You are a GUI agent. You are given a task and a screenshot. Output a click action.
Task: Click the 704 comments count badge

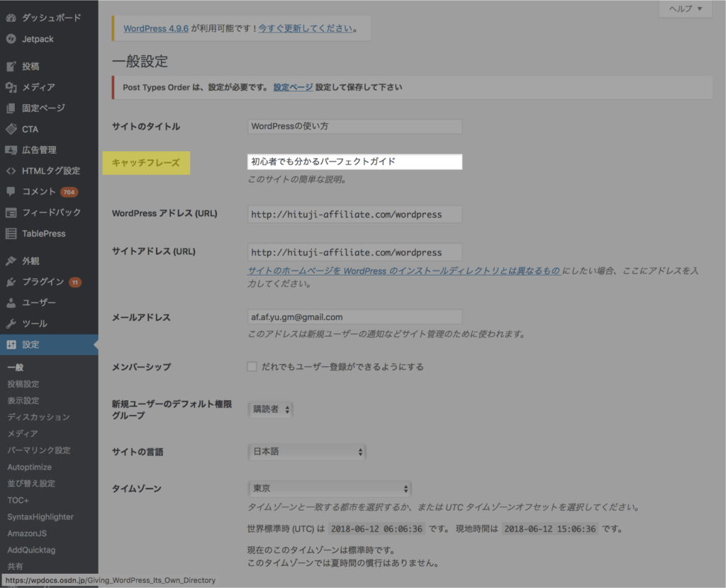(69, 192)
